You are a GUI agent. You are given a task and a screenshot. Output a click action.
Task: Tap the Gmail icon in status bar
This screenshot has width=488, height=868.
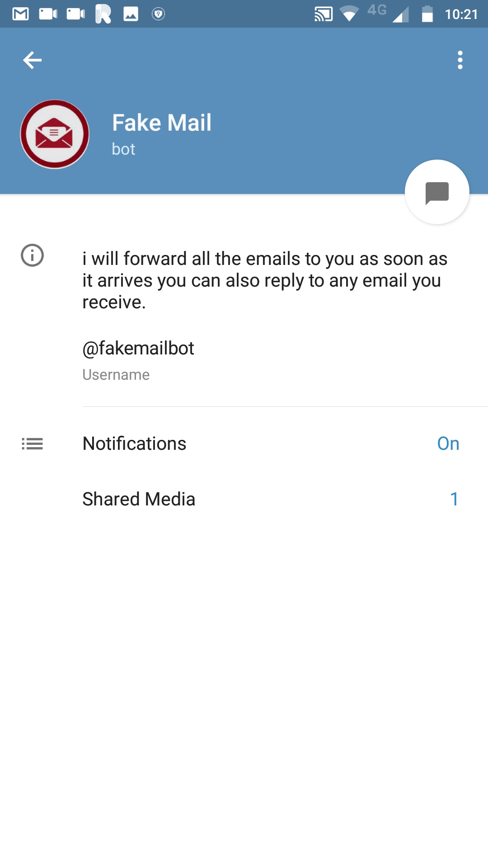20,14
